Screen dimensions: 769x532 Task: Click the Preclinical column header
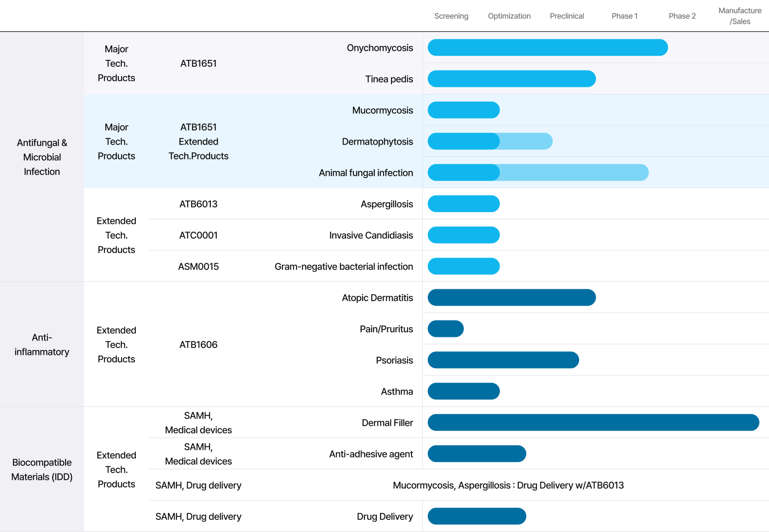click(567, 16)
